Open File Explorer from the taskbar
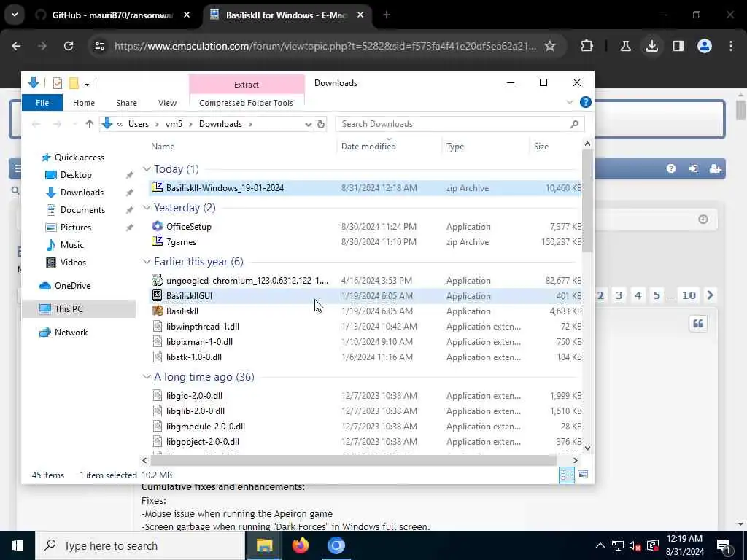 pyautogui.click(x=264, y=545)
